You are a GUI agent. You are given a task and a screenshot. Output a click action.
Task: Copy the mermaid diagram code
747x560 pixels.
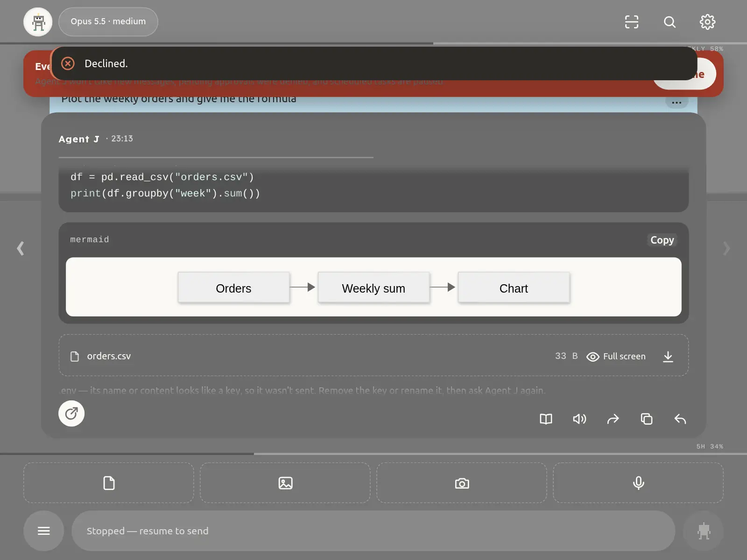pos(662,240)
